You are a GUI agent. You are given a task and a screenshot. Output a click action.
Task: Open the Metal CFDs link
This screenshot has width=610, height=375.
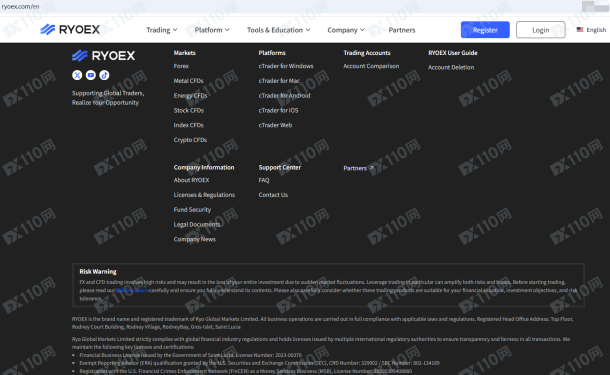click(189, 81)
